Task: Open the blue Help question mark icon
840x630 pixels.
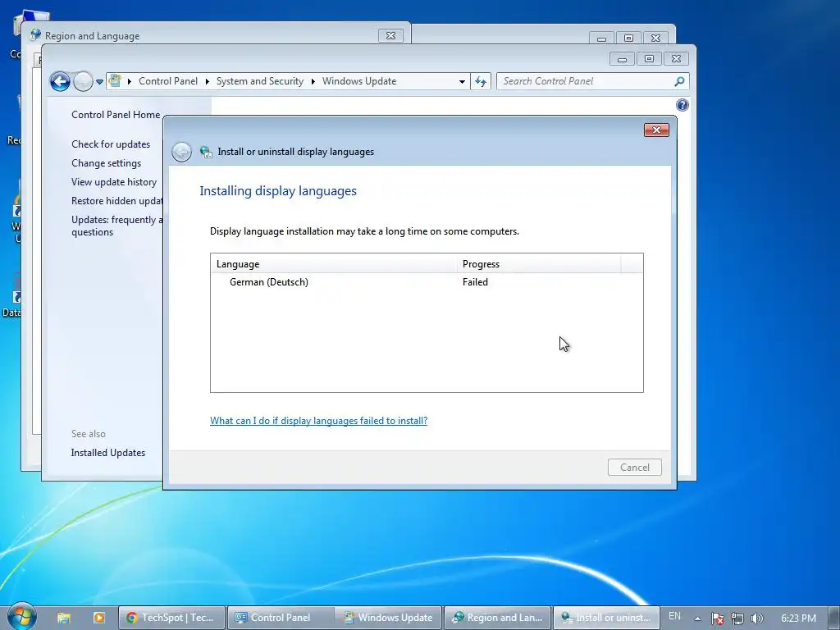Action: (682, 105)
